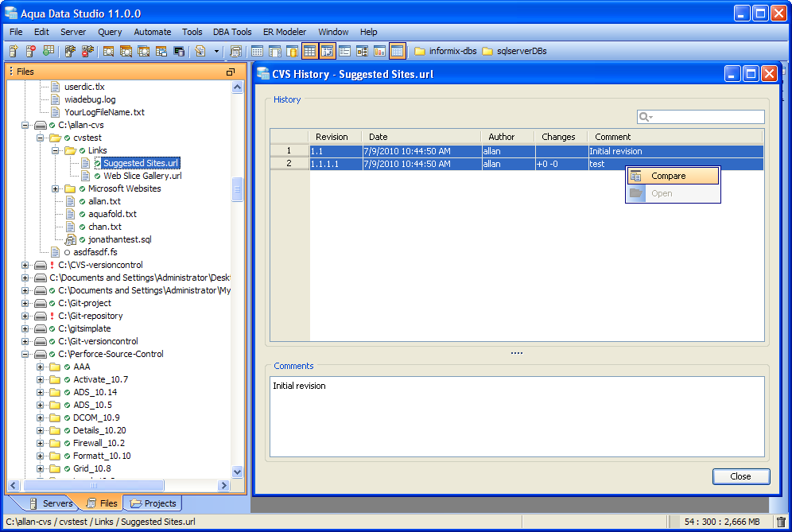Click the server icon with red minus
Viewport: 792px width, 532px height.
coord(31,51)
